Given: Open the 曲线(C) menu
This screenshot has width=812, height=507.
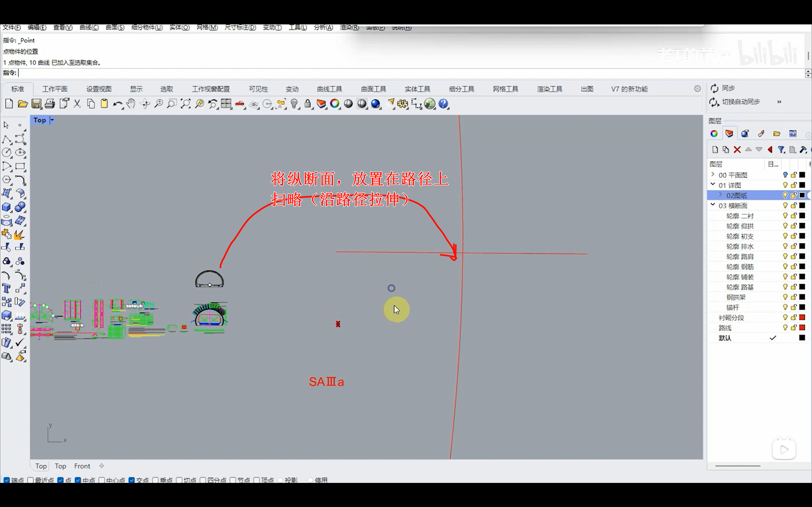Looking at the screenshot, I should pos(89,28).
